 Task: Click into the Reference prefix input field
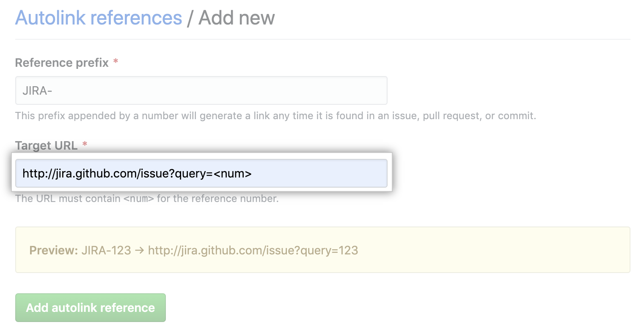pyautogui.click(x=201, y=90)
